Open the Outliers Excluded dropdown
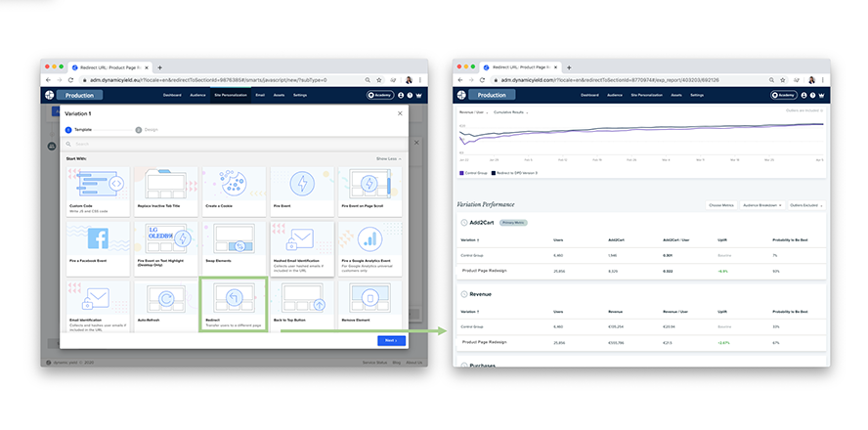Screen dimensions: 868x430 point(806,205)
